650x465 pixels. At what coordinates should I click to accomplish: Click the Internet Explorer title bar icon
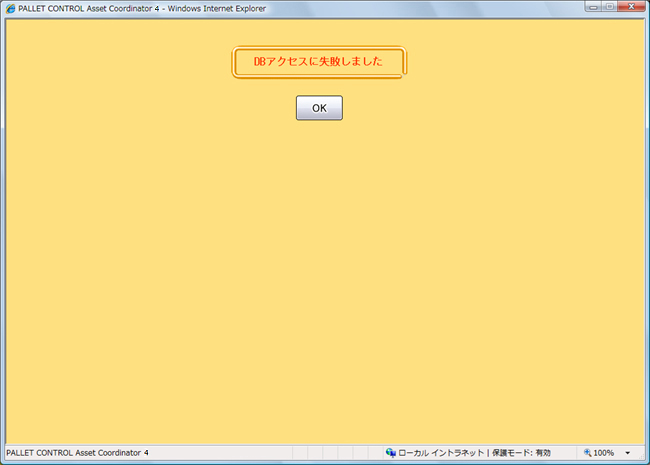click(x=10, y=8)
